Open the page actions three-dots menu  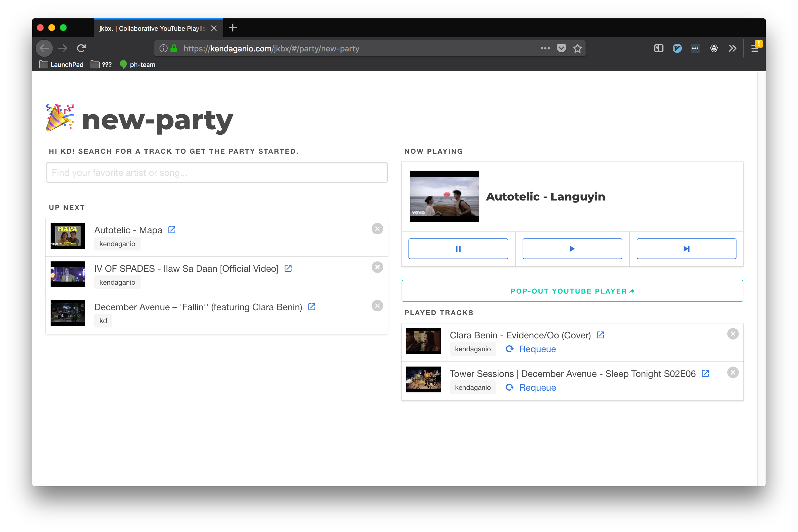tap(545, 49)
